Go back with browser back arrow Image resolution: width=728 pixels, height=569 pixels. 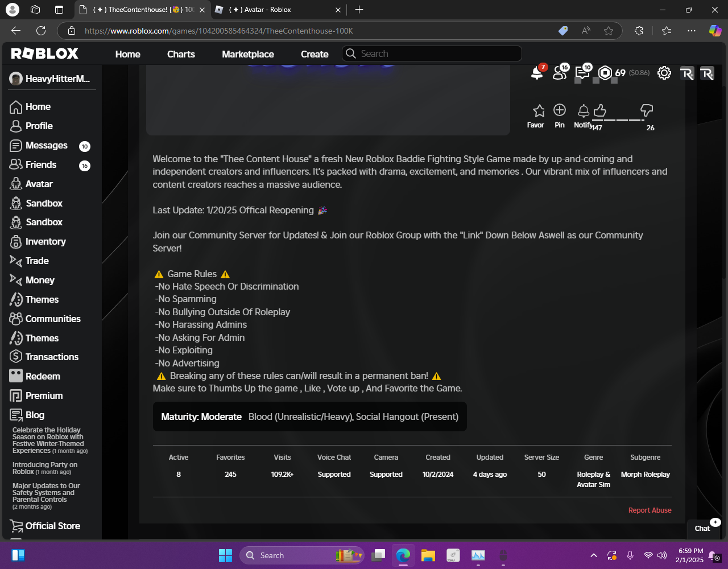coord(16,31)
